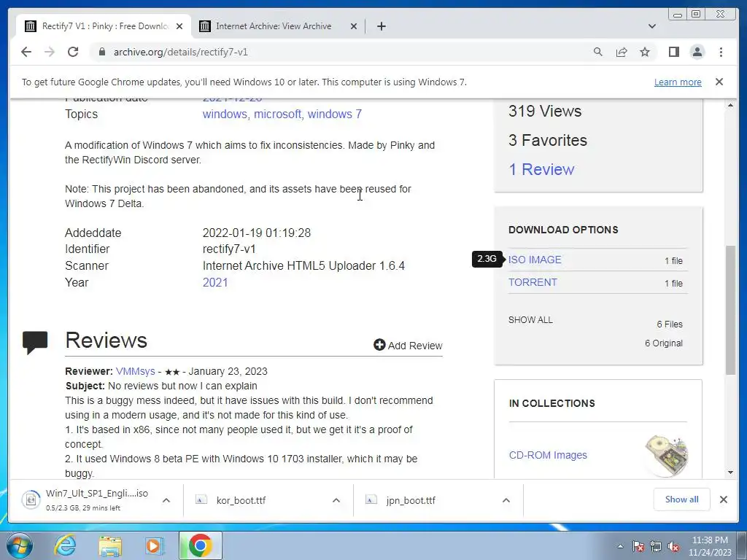Image resolution: width=747 pixels, height=560 pixels.
Task: Open the 1 Review link
Action: 542,169
